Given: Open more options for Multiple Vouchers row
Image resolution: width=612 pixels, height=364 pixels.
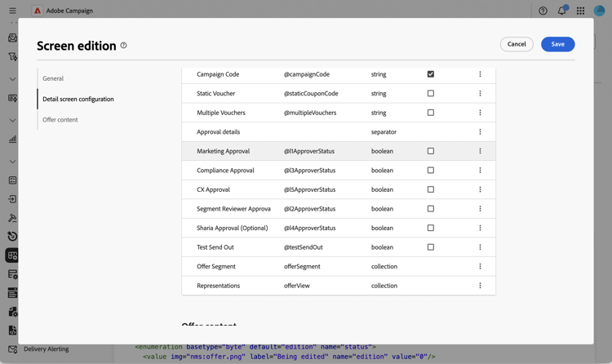Looking at the screenshot, I should 480,113.
